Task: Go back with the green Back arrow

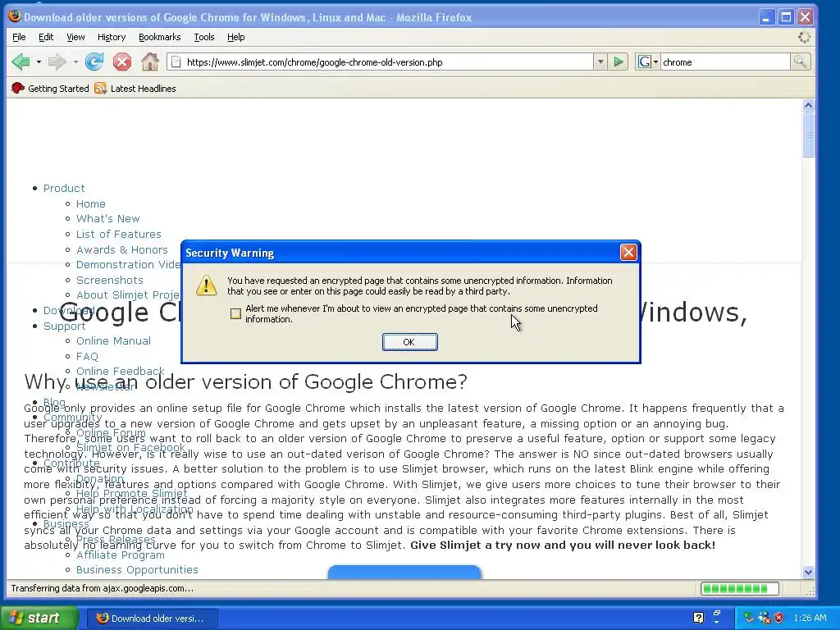Action: coord(21,62)
